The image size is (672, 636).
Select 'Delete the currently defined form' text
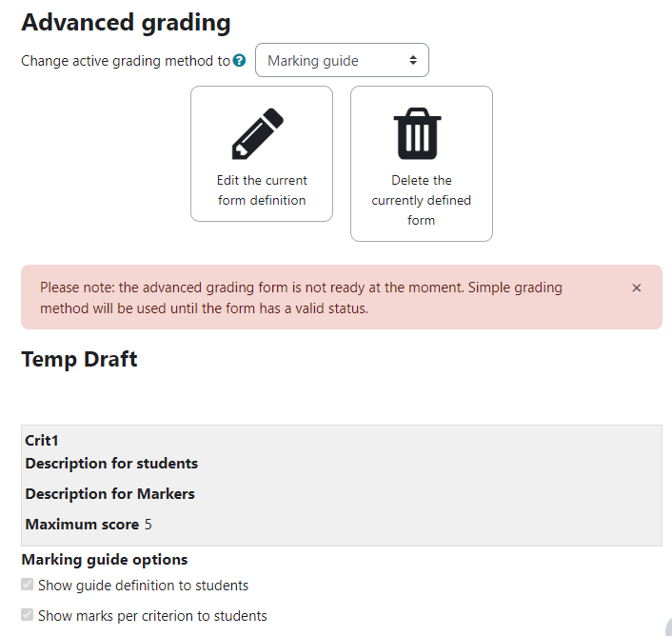pyautogui.click(x=422, y=200)
